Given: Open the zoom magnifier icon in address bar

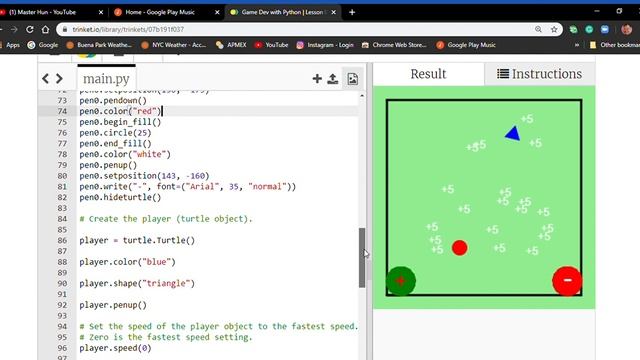Looking at the screenshot, I should [538, 29].
